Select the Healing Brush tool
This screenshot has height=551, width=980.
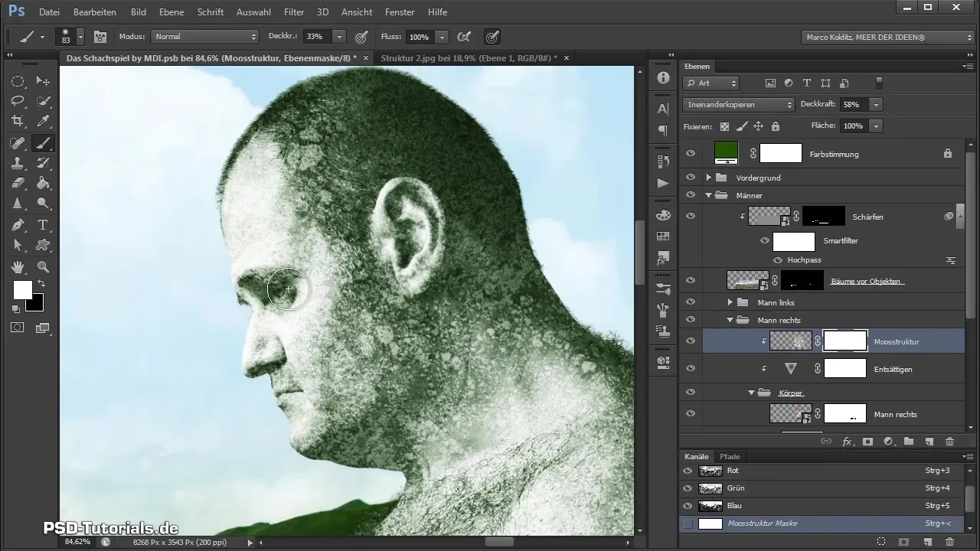pos(18,143)
